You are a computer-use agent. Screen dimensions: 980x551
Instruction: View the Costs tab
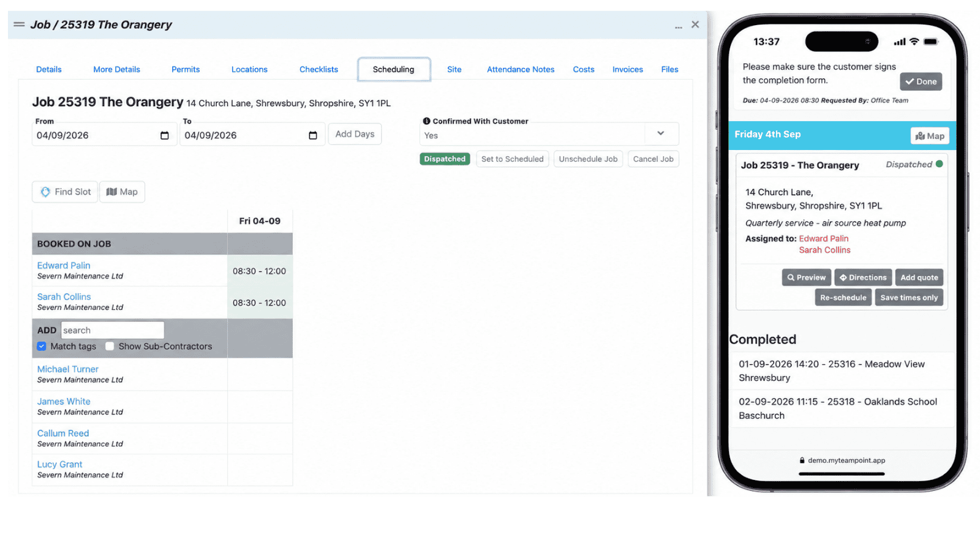pos(584,70)
